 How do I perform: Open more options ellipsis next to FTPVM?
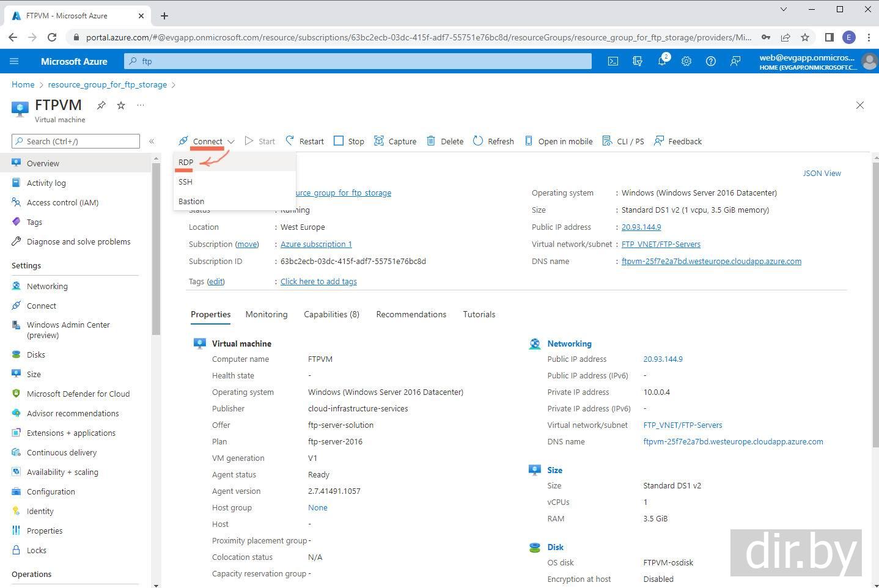click(x=141, y=105)
